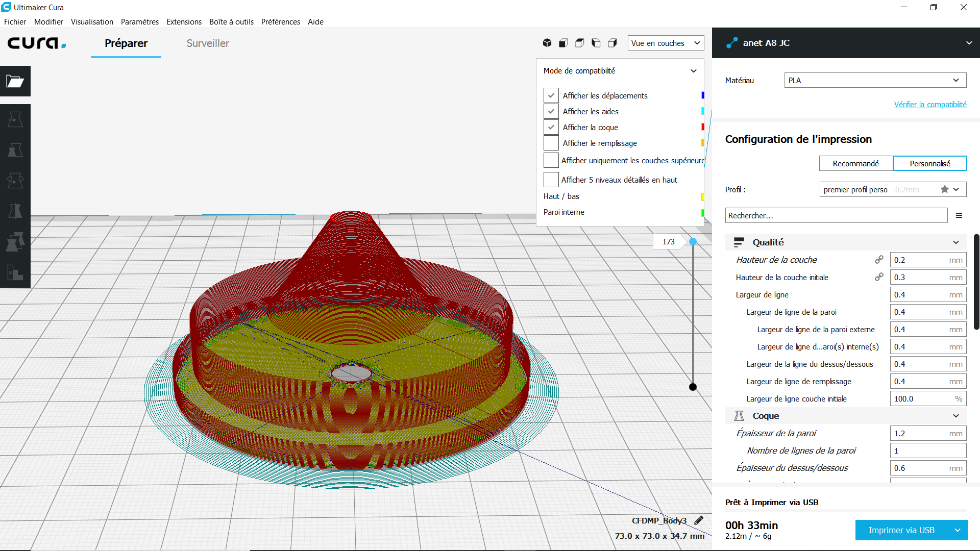
Task: Uncheck Afficher les déplacements
Action: (551, 95)
